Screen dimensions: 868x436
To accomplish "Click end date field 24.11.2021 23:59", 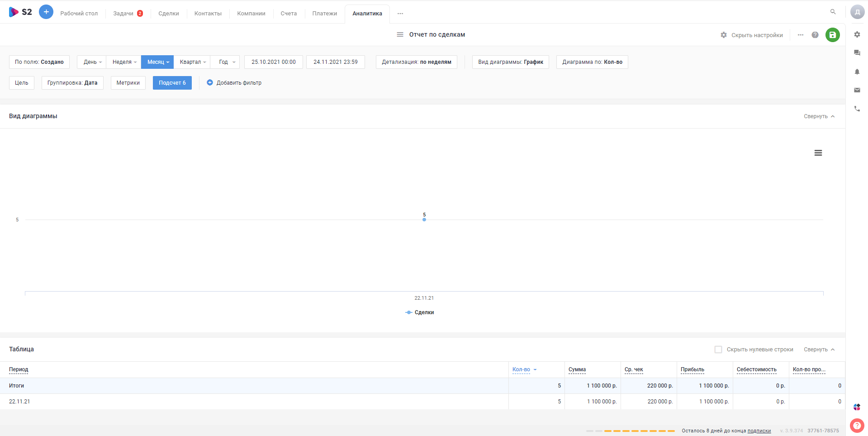I will click(336, 62).
